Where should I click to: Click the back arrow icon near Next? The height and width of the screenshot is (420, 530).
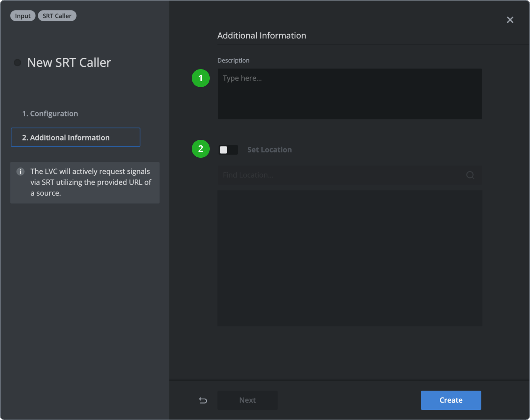[x=203, y=400]
